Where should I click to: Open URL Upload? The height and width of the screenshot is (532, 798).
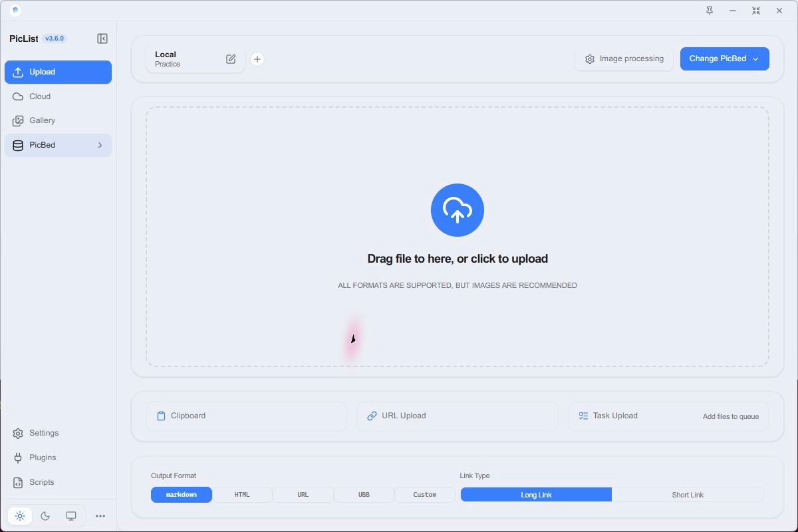[458, 416]
